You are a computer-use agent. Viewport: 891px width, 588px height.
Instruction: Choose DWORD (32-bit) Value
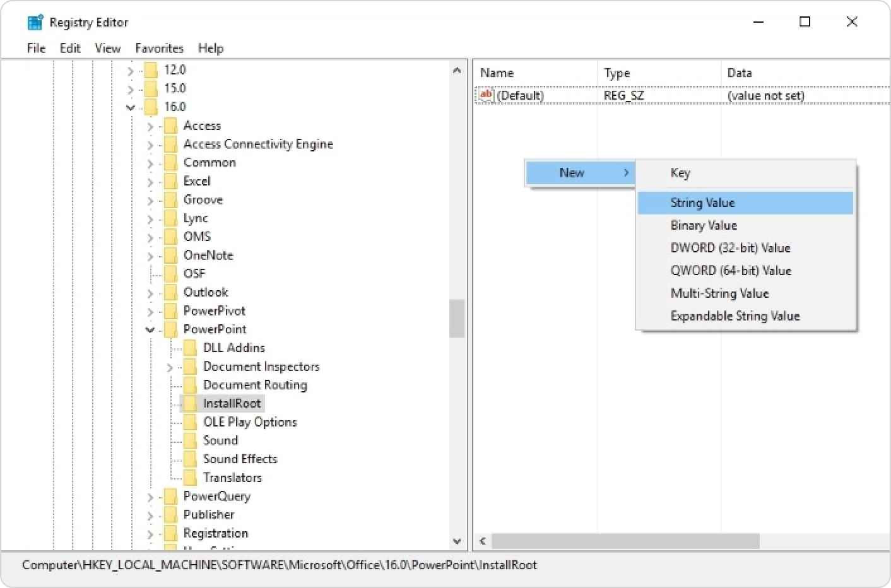pyautogui.click(x=745, y=248)
